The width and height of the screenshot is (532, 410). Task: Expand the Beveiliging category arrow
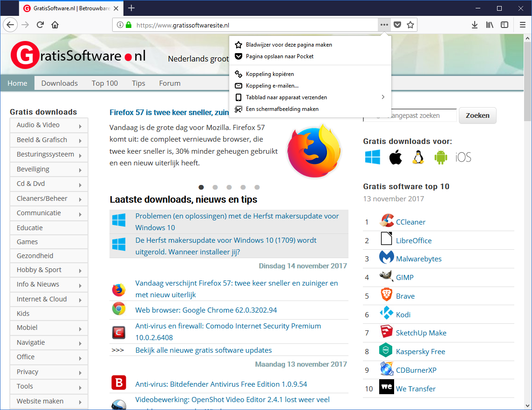pos(80,170)
